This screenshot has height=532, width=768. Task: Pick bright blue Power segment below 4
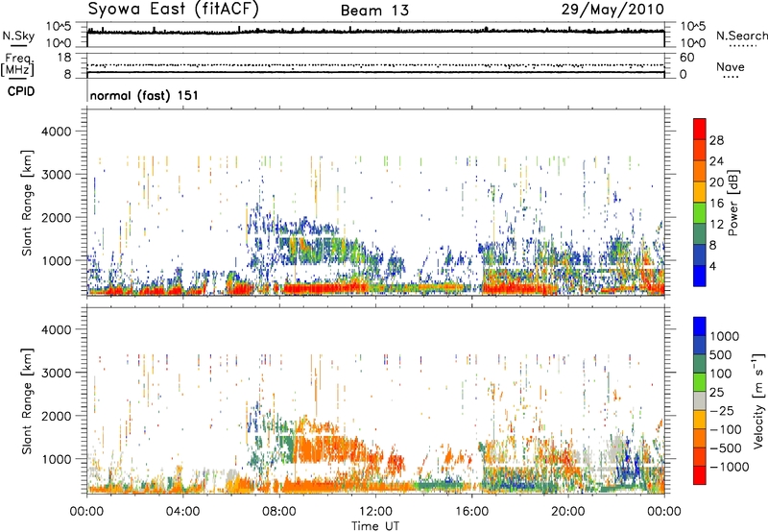coord(700,276)
